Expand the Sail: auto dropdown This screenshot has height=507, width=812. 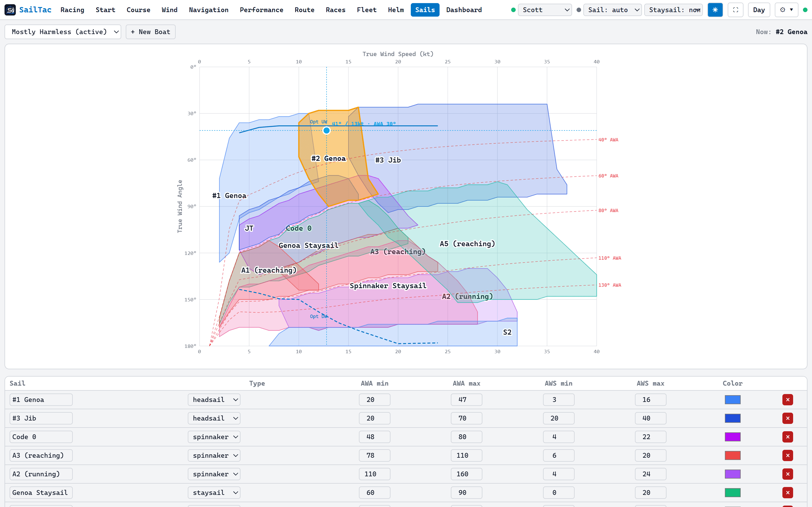point(612,10)
